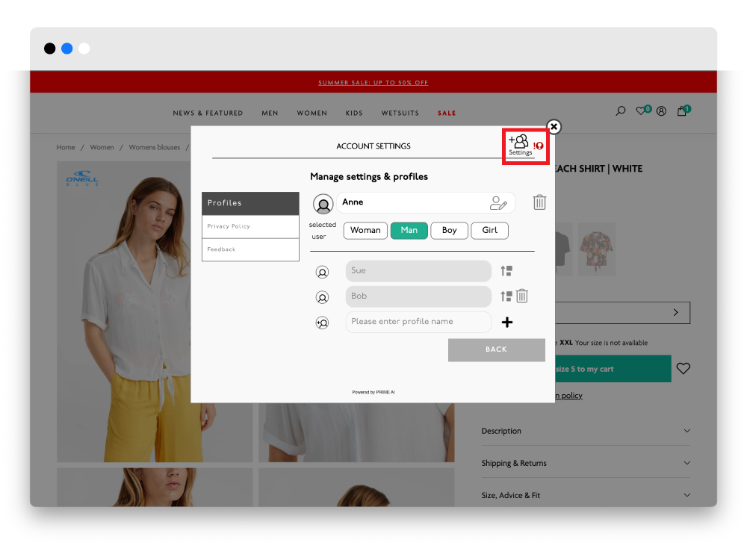Image resolution: width=747 pixels, height=560 pixels.
Task: Open the Privacy Policy tab
Action: click(250, 226)
